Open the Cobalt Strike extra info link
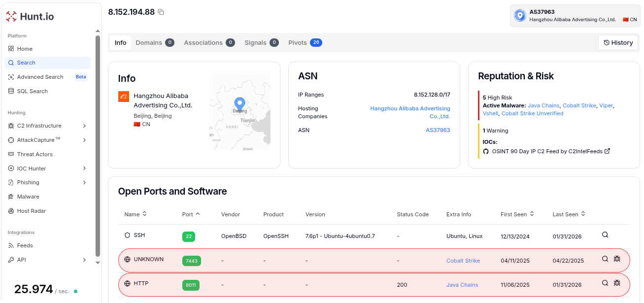The image size is (644, 303). point(463,261)
